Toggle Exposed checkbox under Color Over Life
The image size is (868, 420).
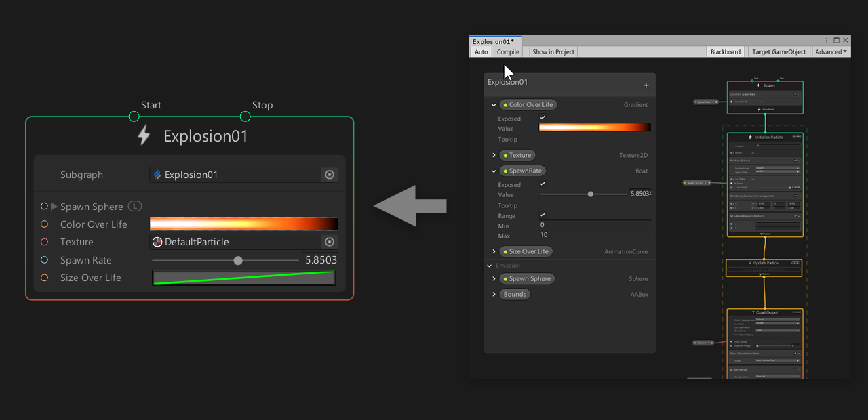point(542,118)
